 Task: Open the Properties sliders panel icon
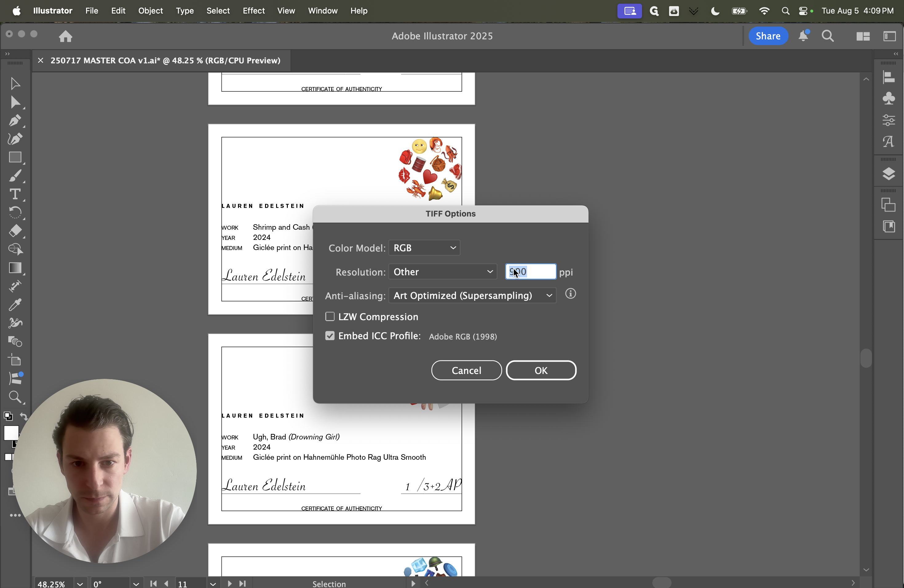pyautogui.click(x=888, y=121)
